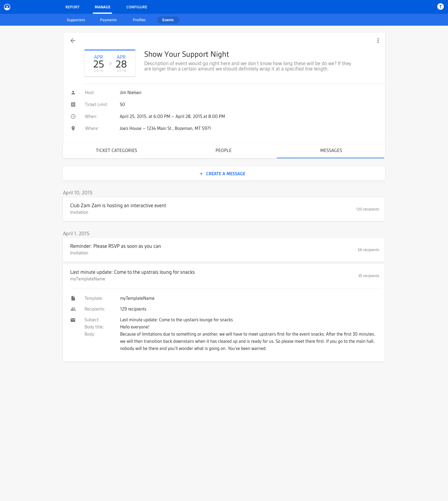The height and width of the screenshot is (501, 448).
Task: Open the CONFIGURE top menu
Action: coord(137,7)
